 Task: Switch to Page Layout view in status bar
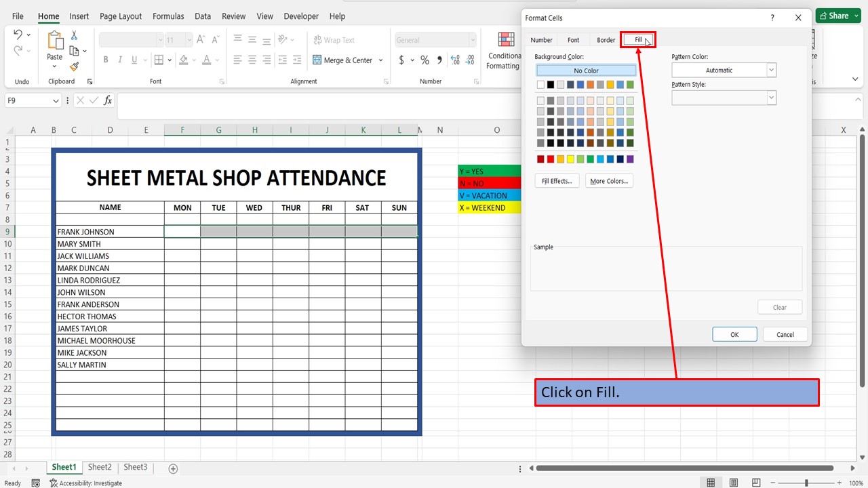(733, 483)
